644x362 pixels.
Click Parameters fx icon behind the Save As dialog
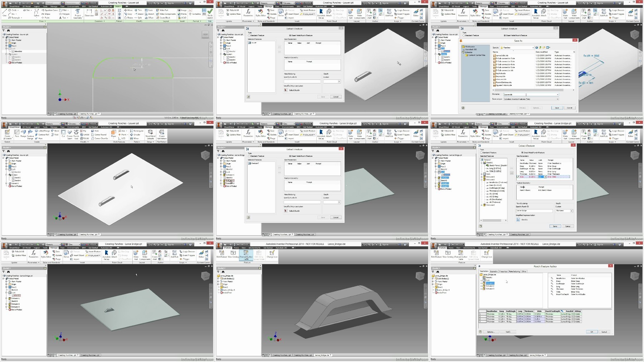click(463, 13)
